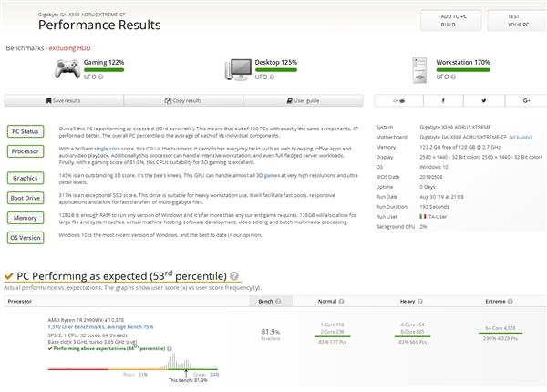Screen dimensions: 547x392
Task: Open the User guide
Action: coord(302,100)
